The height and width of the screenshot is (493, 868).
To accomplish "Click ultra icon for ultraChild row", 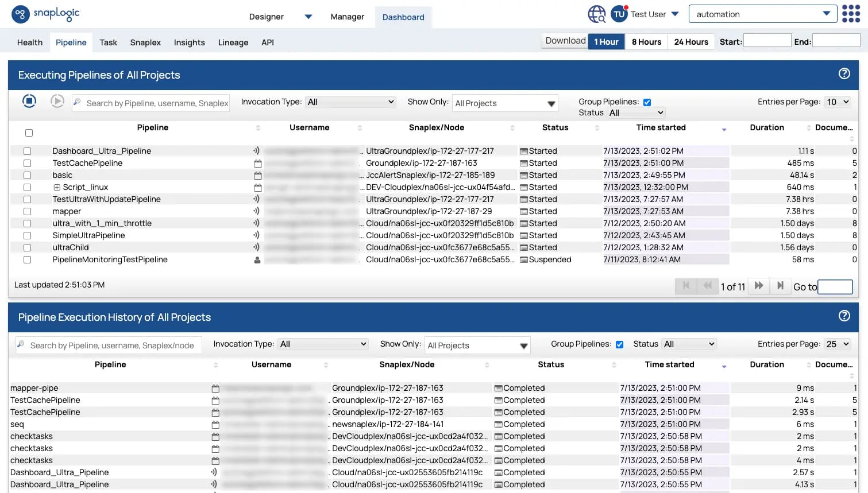I will click(257, 247).
